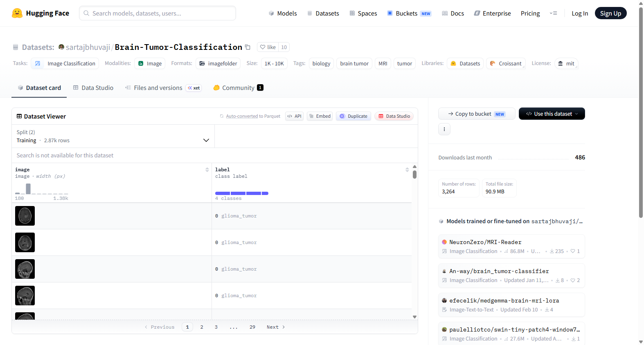Jump to page 29 of rows

point(252,327)
